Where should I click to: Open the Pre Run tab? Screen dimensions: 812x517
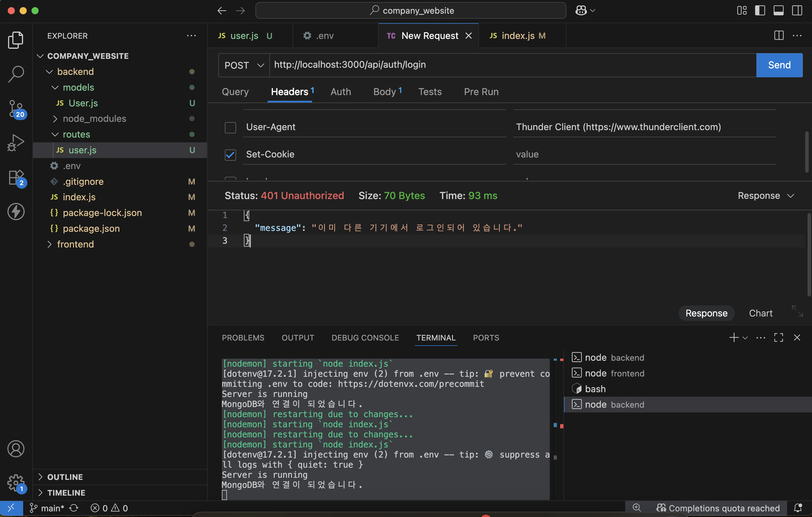tap(481, 92)
